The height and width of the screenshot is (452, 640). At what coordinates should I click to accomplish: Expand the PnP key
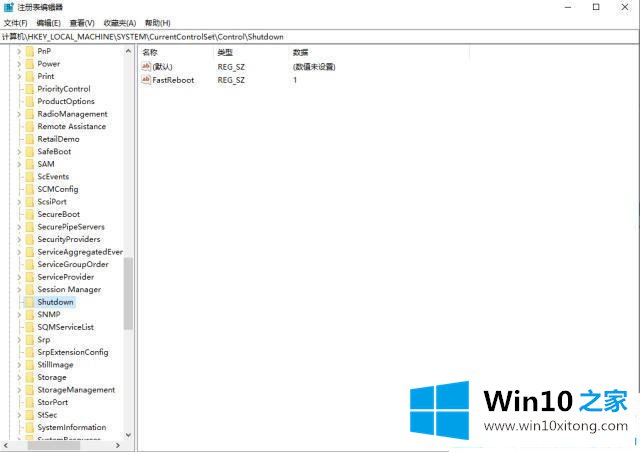point(19,51)
